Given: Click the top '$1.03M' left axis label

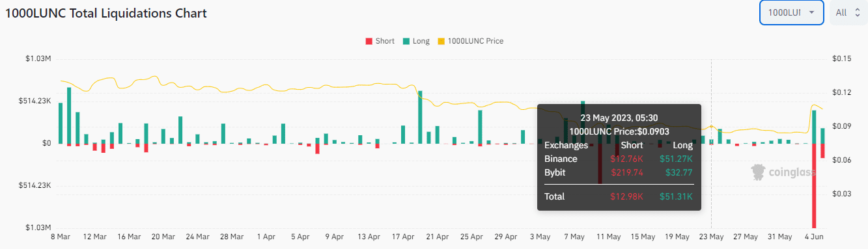Looking at the screenshot, I should (x=38, y=59).
